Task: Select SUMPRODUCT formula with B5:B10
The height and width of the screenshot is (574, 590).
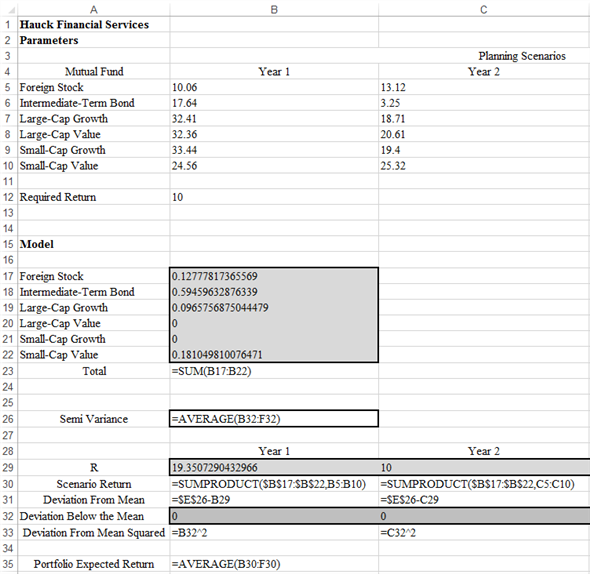Action: coord(274,484)
